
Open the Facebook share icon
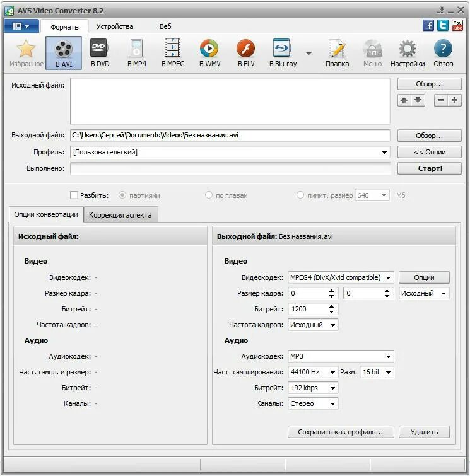tap(428, 25)
